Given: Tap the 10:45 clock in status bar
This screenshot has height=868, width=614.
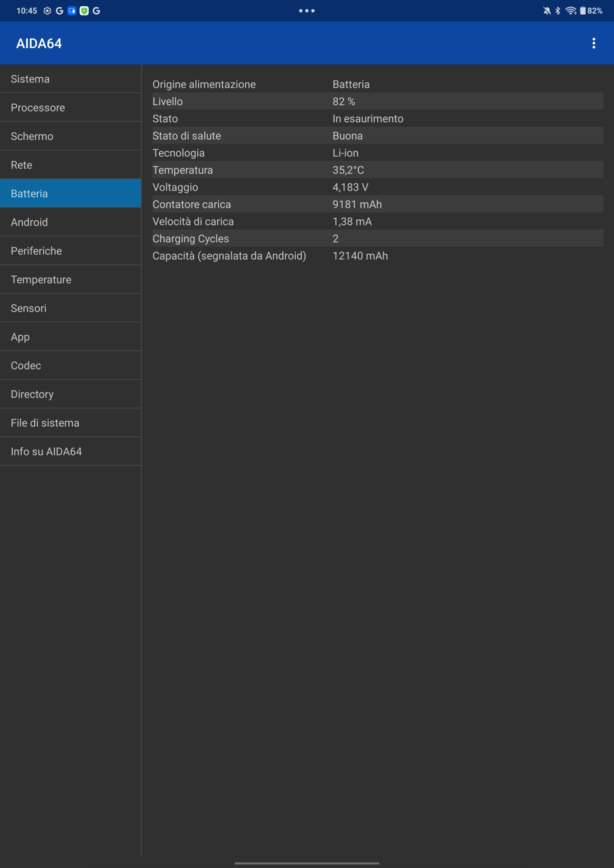Looking at the screenshot, I should (x=27, y=11).
